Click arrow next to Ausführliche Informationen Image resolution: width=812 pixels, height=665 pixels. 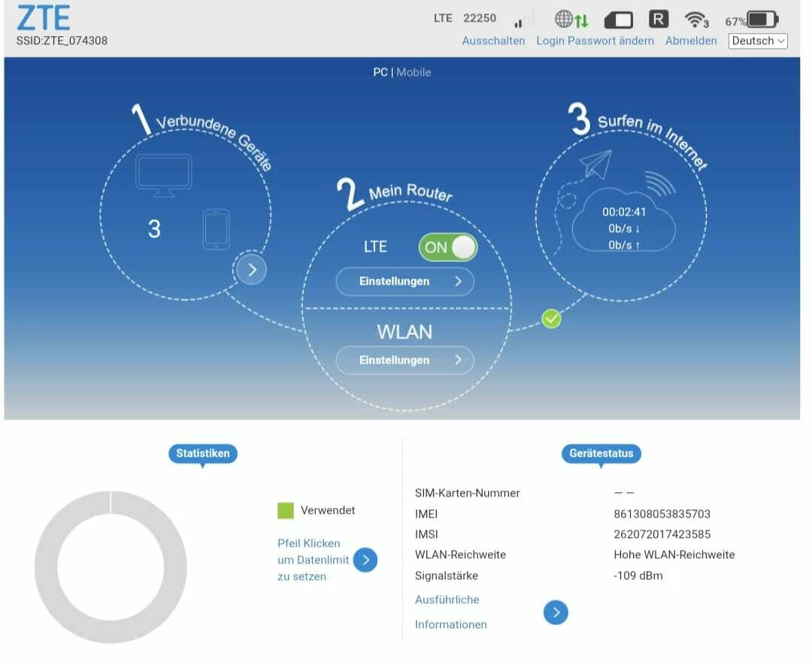556,612
